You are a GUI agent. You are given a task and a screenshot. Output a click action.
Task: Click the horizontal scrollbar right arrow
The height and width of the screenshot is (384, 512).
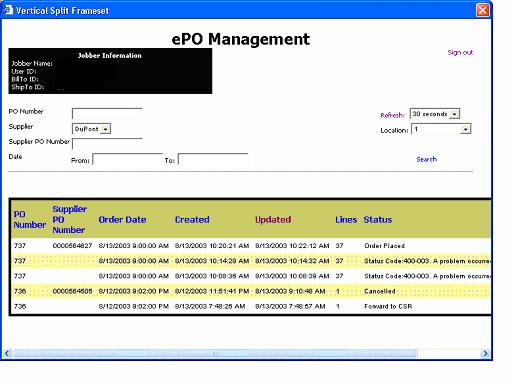pos(485,353)
